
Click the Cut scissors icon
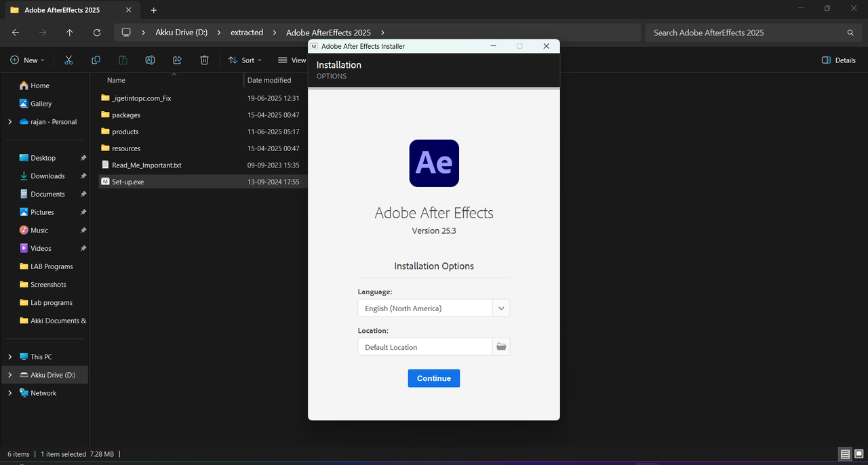point(68,60)
